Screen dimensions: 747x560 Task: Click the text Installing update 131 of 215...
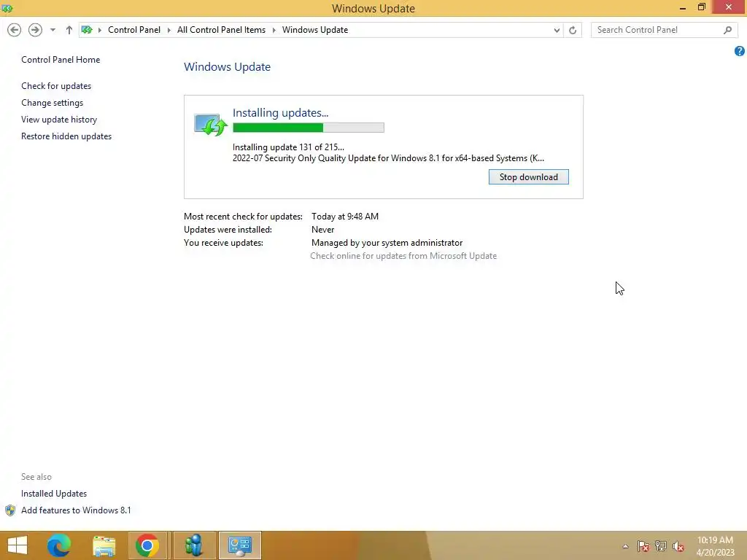click(288, 147)
